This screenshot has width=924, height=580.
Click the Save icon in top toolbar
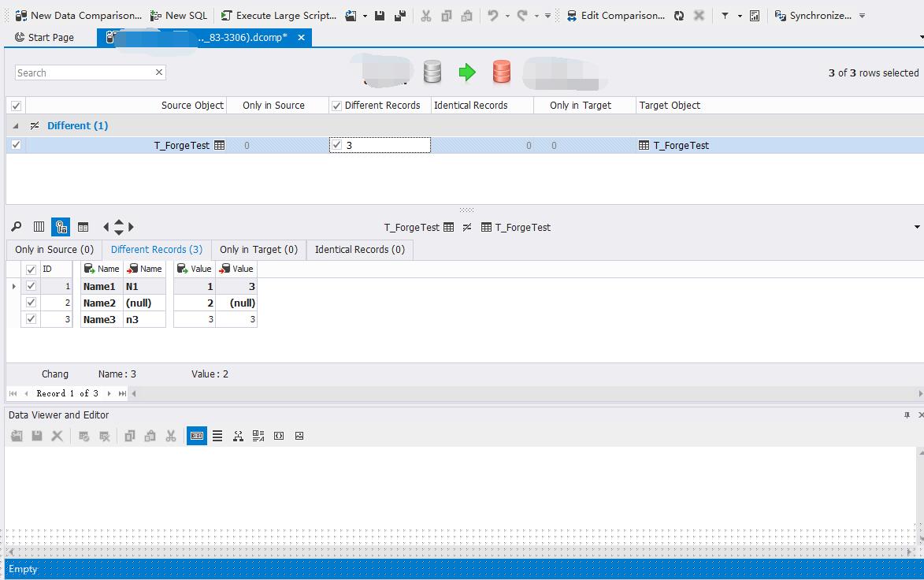tap(380, 15)
